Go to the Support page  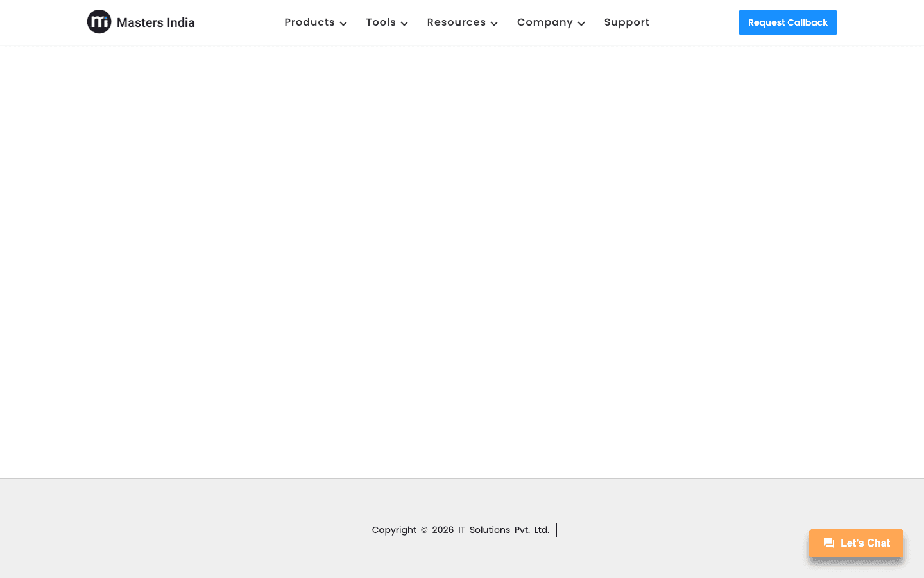[x=627, y=22]
